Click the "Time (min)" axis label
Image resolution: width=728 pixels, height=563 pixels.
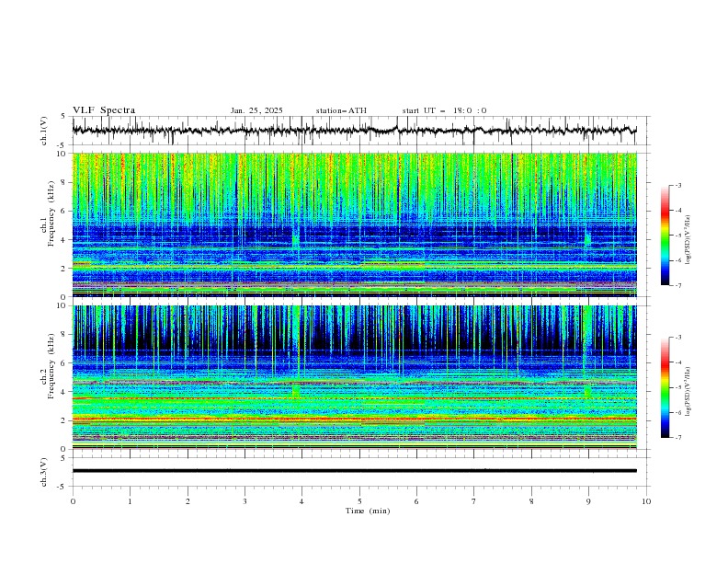click(368, 511)
